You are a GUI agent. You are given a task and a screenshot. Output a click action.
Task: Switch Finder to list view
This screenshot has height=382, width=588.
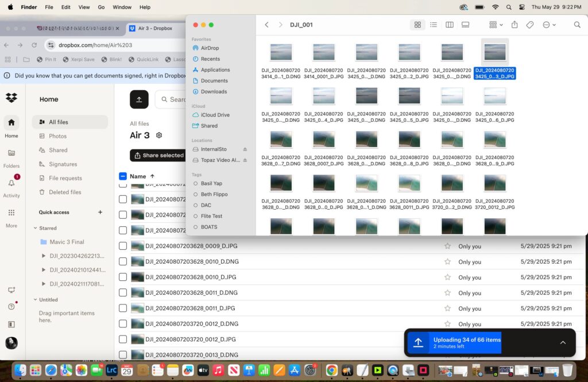pos(433,25)
